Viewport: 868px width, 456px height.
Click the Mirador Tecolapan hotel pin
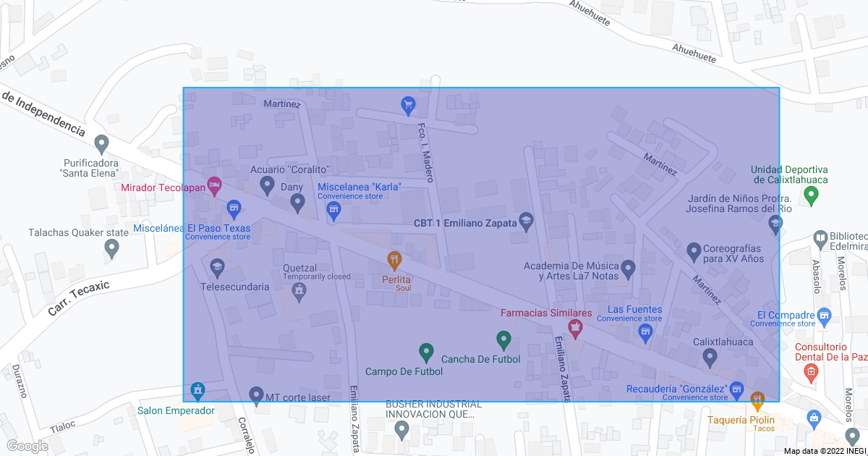tap(214, 186)
